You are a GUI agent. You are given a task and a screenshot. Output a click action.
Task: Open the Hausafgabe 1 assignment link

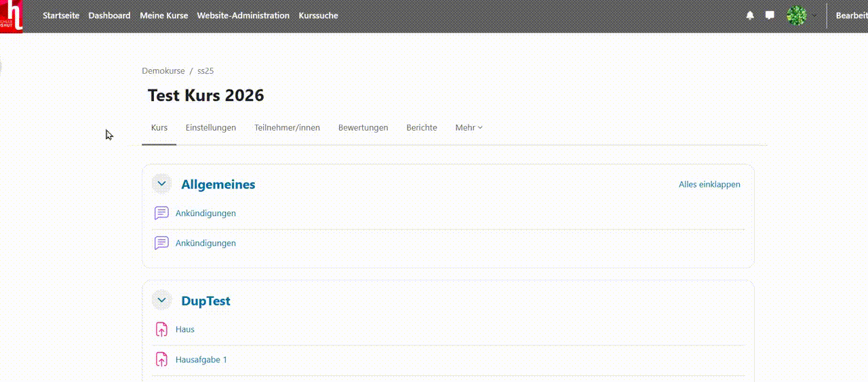(201, 360)
